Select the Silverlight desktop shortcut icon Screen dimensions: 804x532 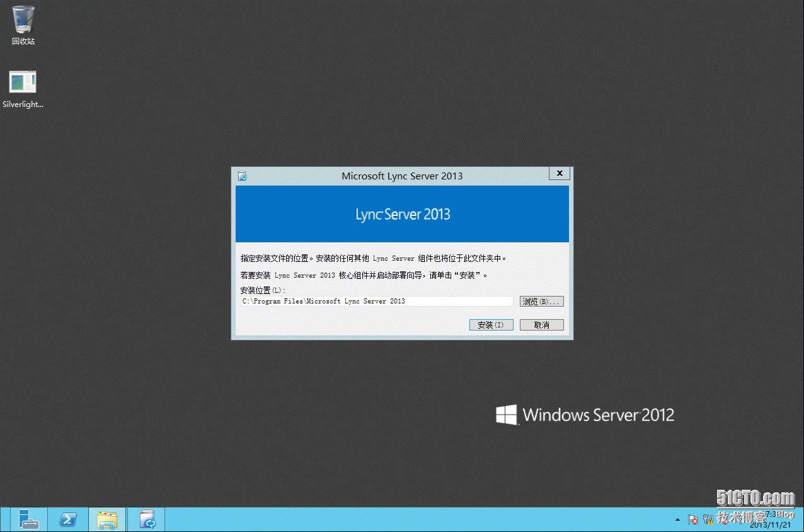(23, 89)
